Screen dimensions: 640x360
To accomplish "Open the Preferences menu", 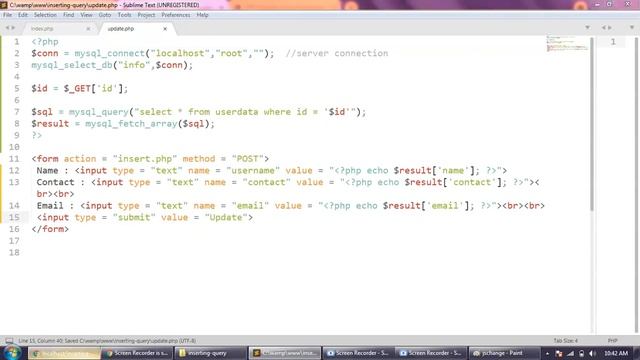I will tap(176, 15).
